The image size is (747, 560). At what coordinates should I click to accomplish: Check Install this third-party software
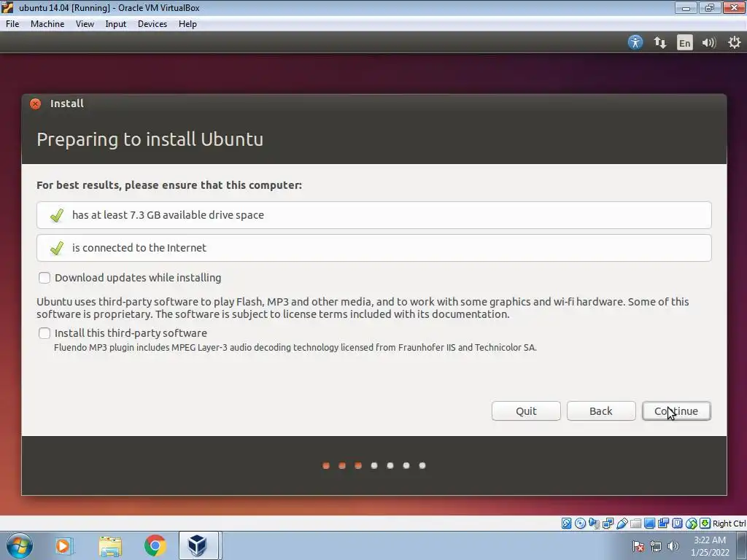44,333
